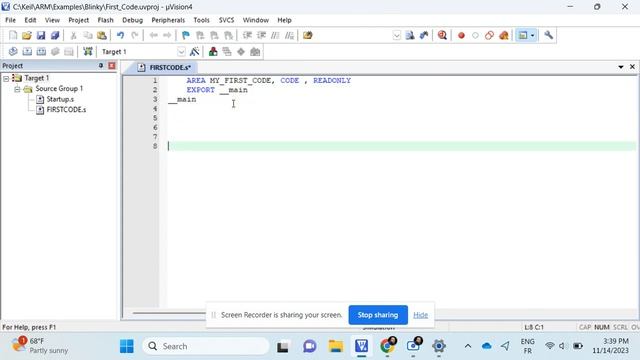Open the Help menu

(284, 20)
